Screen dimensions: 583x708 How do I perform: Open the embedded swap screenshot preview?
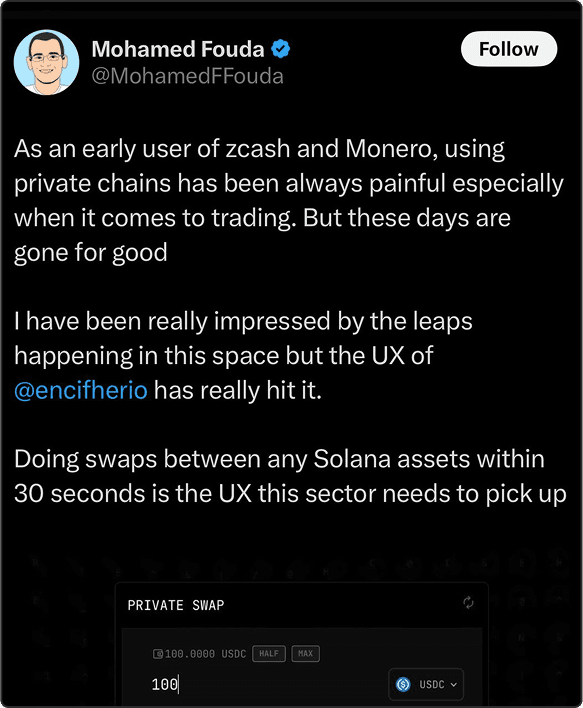pos(292,628)
